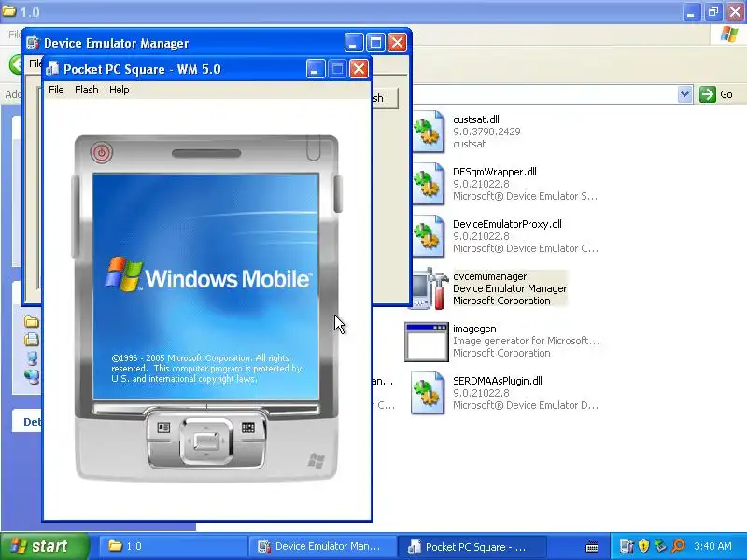The height and width of the screenshot is (560, 747).
Task: Click the My Computer icon in Explorer sidebar
Action: coord(32,357)
